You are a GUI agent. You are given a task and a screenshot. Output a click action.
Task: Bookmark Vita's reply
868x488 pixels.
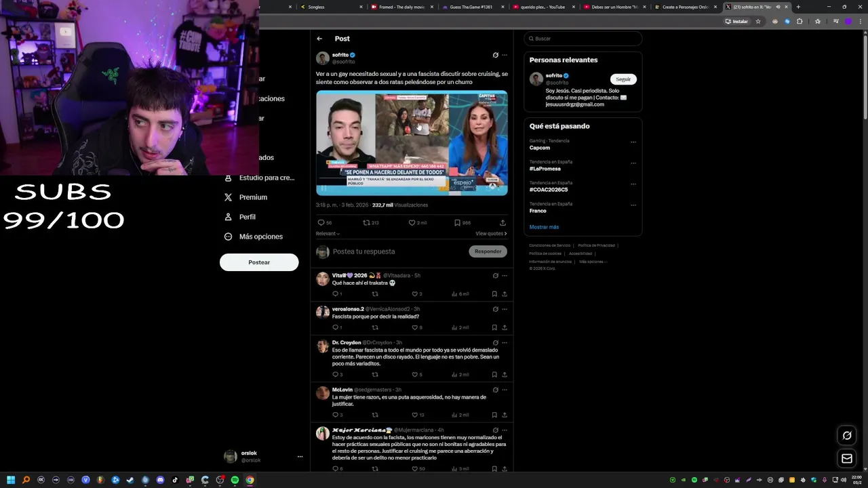pos(494,293)
